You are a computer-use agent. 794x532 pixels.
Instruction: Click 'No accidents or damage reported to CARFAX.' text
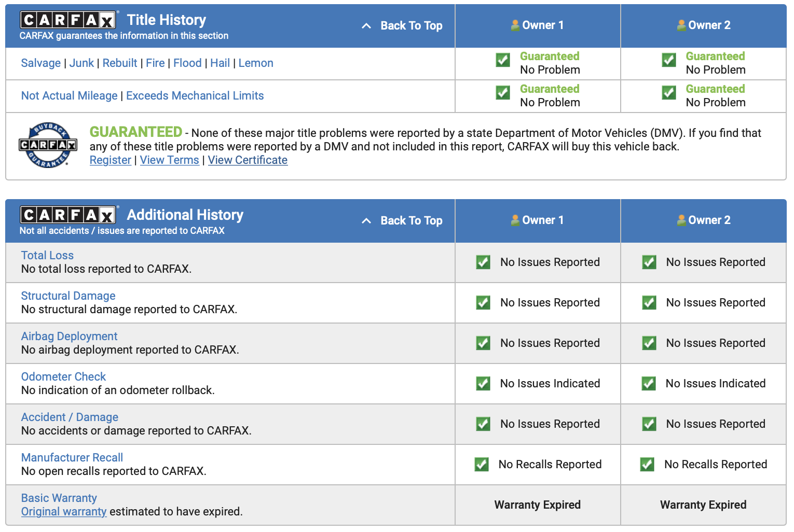(x=136, y=430)
